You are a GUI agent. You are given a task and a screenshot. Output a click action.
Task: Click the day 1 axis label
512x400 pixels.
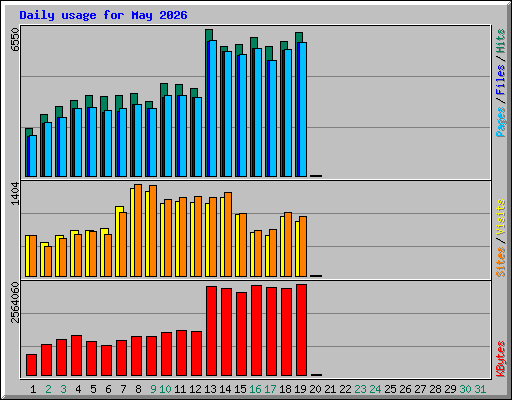pos(33,389)
